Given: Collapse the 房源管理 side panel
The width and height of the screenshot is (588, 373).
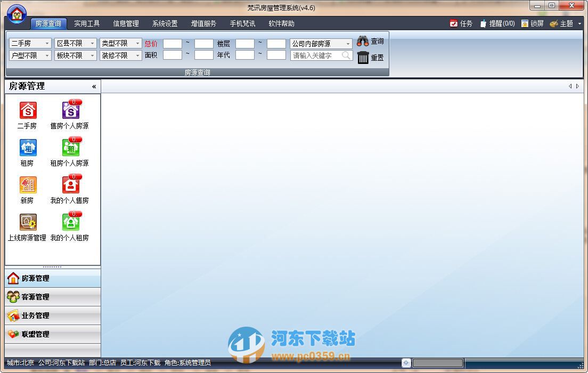Looking at the screenshot, I should coord(94,87).
